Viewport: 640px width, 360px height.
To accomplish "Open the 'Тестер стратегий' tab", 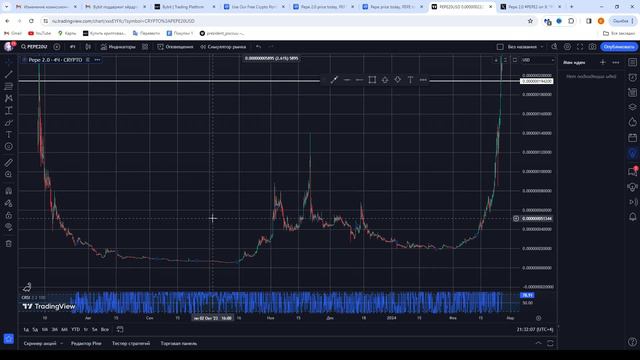I will 131,344.
